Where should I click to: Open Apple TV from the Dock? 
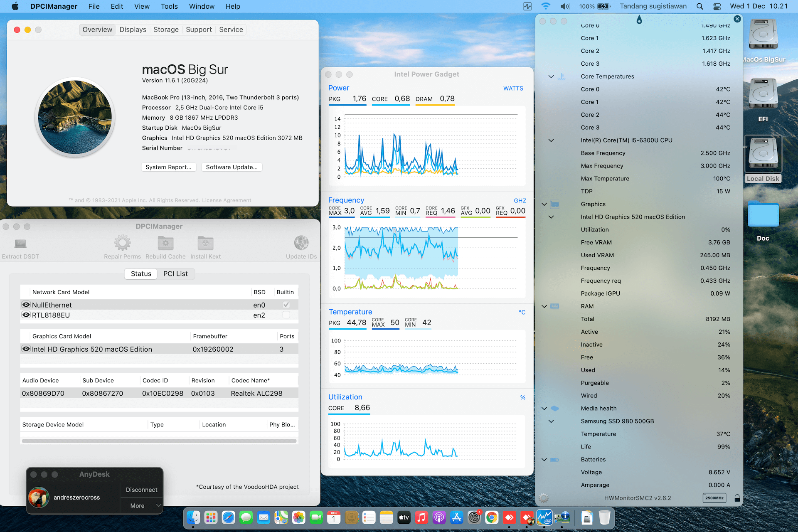[404, 517]
